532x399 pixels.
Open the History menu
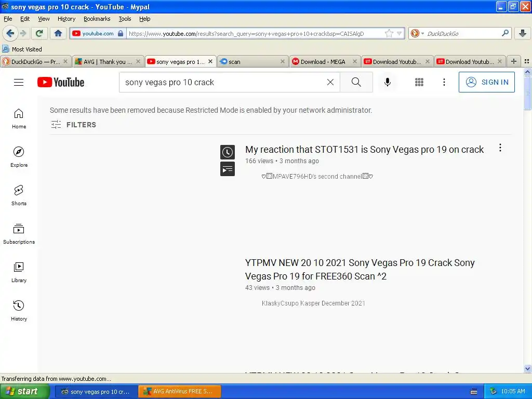click(x=66, y=19)
